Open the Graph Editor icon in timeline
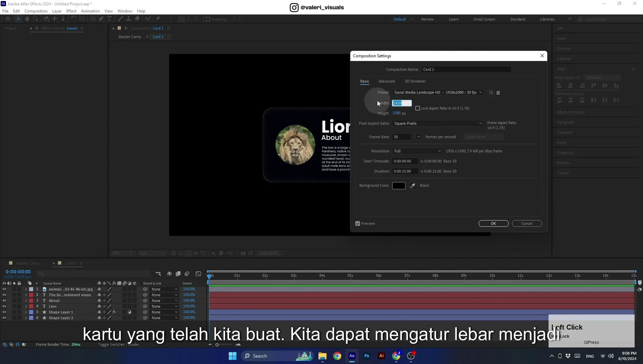 (198, 274)
